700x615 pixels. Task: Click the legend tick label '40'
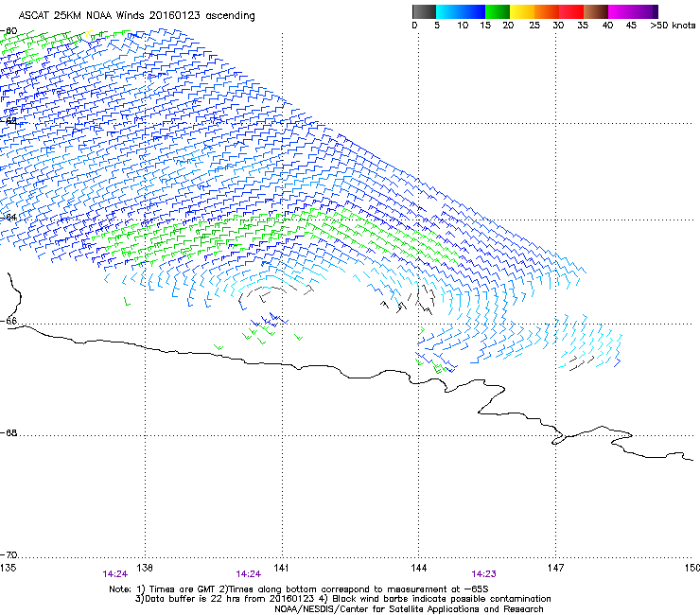coord(607,26)
